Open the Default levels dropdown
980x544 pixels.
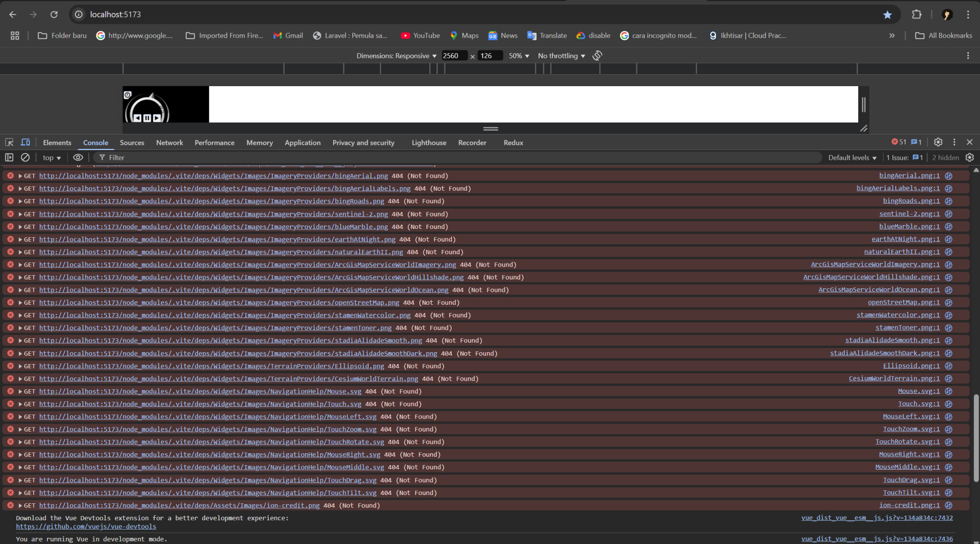pos(852,158)
